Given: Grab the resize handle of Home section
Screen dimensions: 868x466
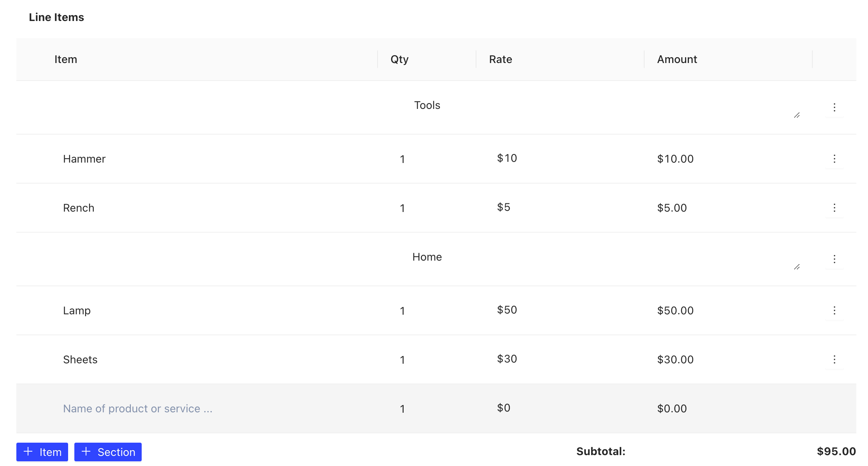Looking at the screenshot, I should (797, 267).
